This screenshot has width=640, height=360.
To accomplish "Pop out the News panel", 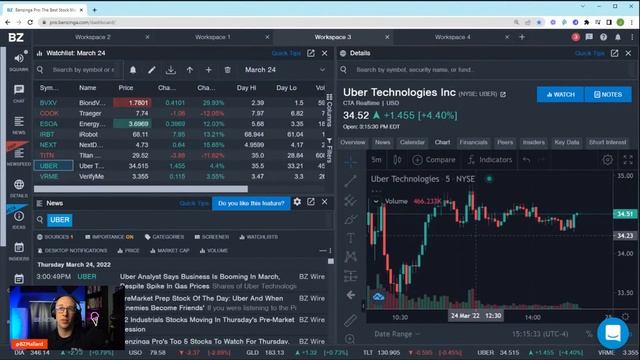I will point(311,202).
